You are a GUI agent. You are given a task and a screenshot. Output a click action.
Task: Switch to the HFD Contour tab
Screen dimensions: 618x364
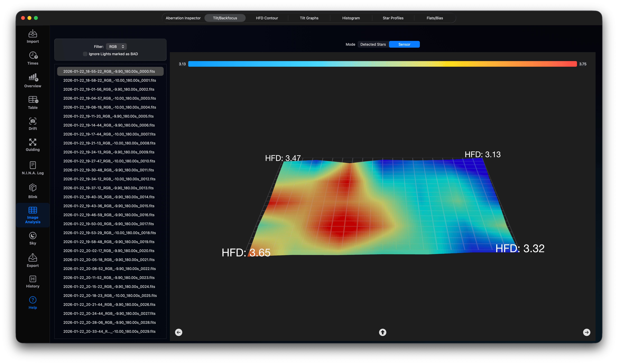[267, 18]
